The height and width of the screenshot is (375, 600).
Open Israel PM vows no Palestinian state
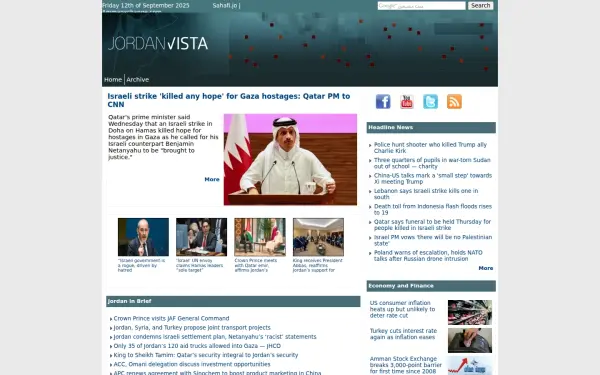(433, 240)
